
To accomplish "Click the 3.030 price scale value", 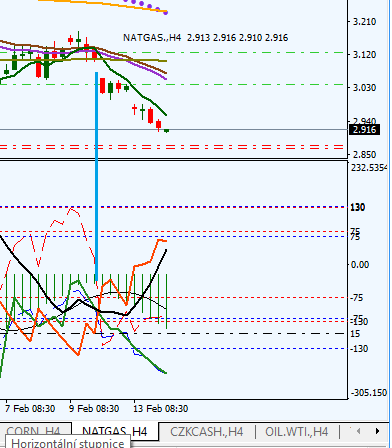I will tap(364, 88).
